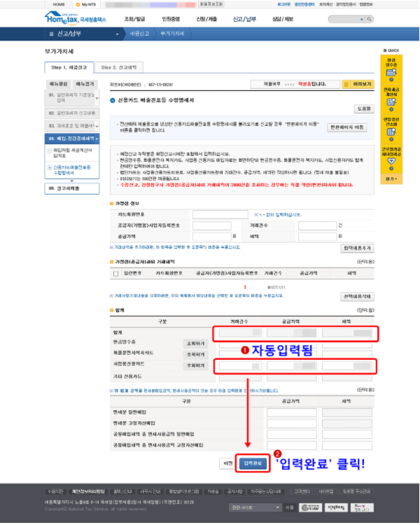The image size is (420, 525).
Task: Click the HOME link in top bar
Action: pyautogui.click(x=59, y=4)
